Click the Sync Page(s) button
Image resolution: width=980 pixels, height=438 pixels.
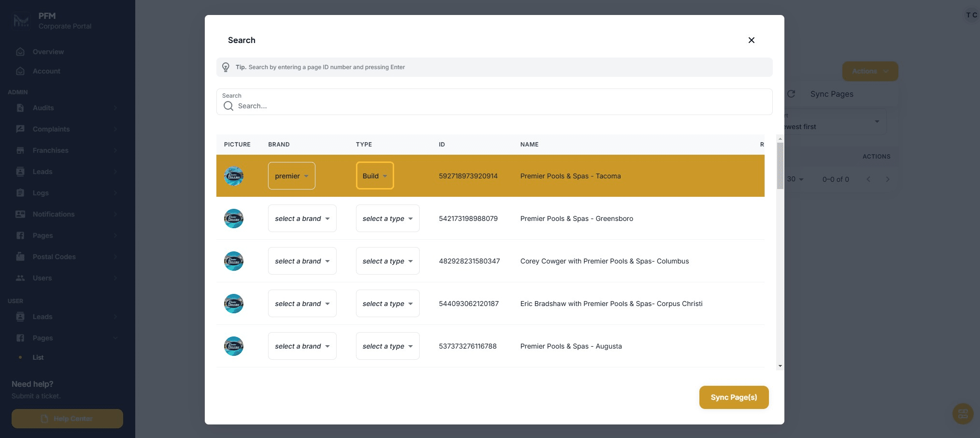pyautogui.click(x=734, y=397)
